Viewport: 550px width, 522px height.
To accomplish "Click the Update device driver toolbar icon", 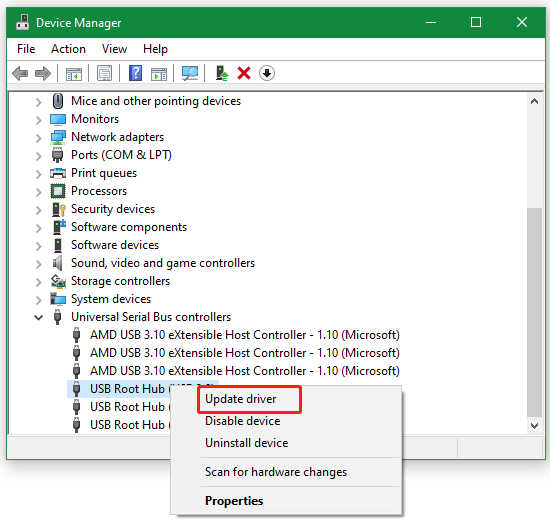I will [222, 73].
